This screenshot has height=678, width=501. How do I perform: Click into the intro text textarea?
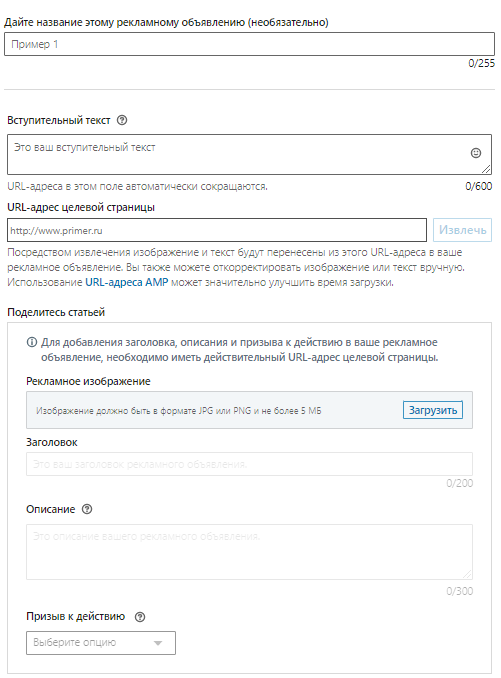tap(249, 154)
